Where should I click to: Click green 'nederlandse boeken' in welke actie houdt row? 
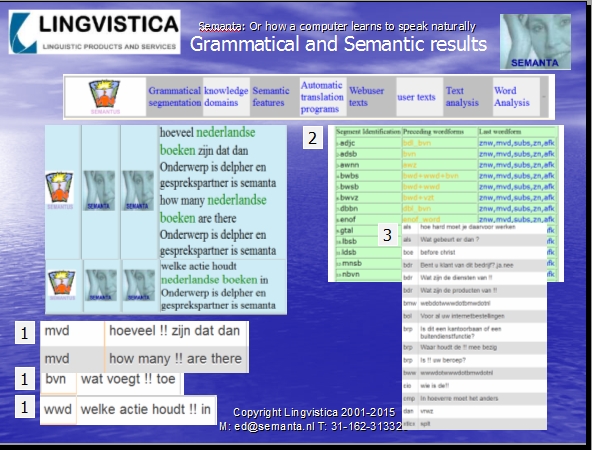(209, 280)
